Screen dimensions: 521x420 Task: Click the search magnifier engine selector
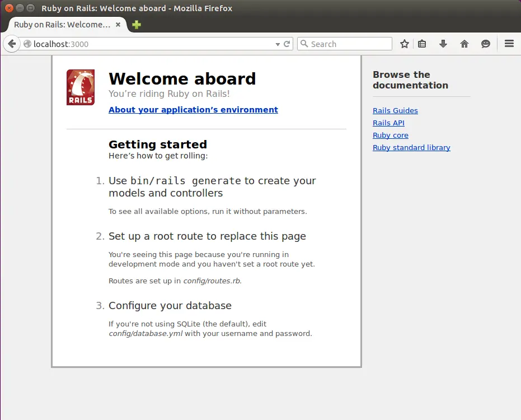pyautogui.click(x=304, y=44)
